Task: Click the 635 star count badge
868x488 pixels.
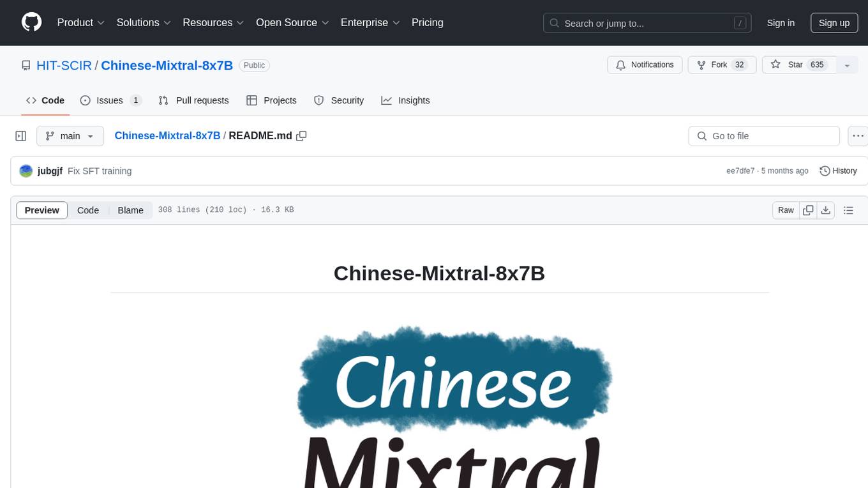Action: 817,65
